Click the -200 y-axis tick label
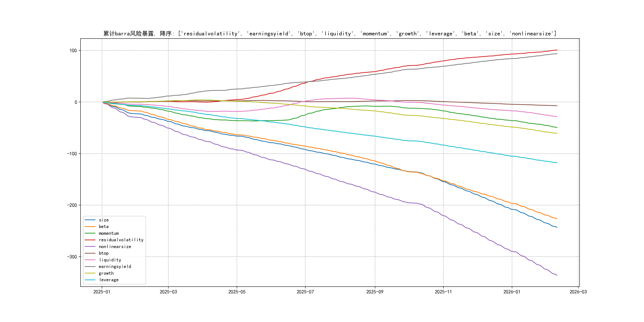This screenshot has height=322, width=644. (72, 205)
